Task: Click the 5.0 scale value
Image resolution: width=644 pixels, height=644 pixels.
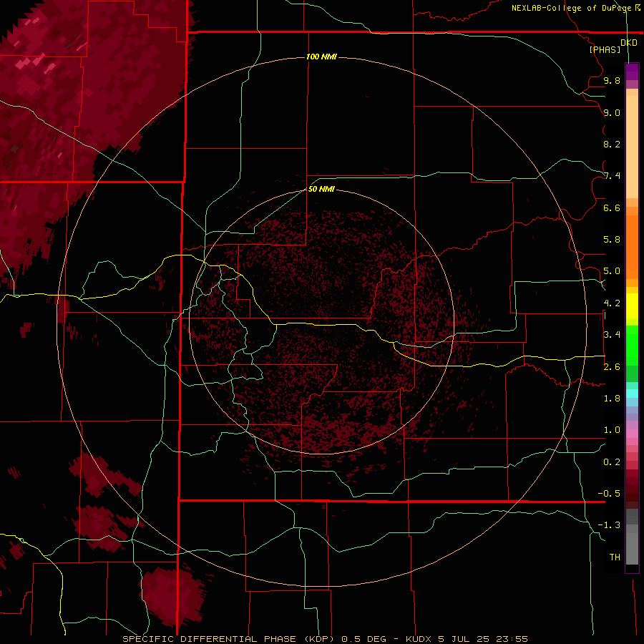Action: [612, 271]
